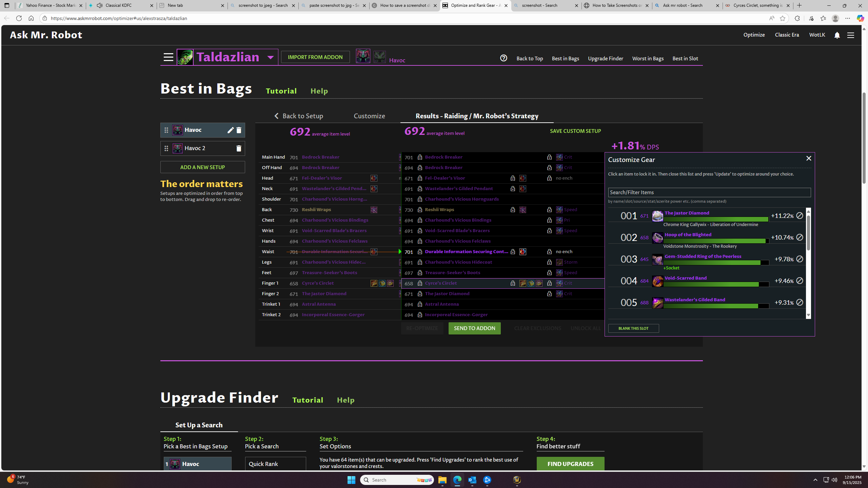Switch to the Customize tab
The height and width of the screenshot is (488, 868).
tap(369, 116)
